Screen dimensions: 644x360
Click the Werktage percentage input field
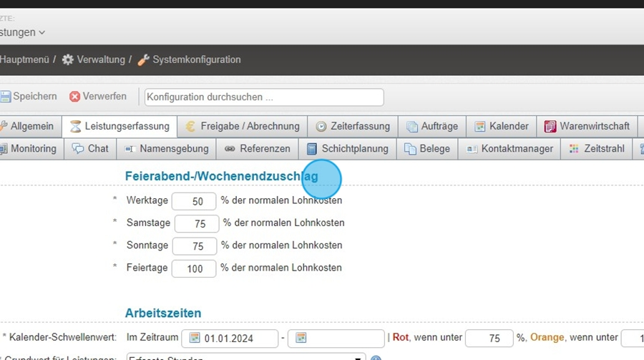point(194,201)
